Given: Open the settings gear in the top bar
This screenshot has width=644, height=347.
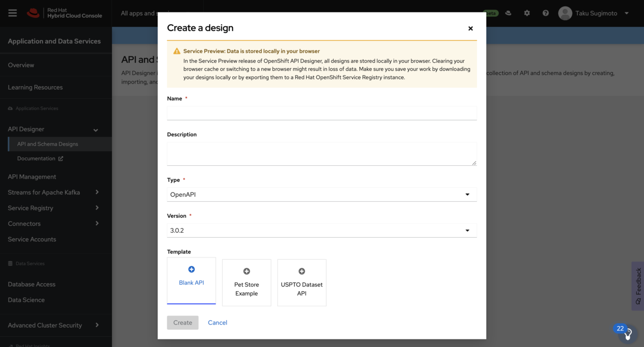Looking at the screenshot, I should pyautogui.click(x=527, y=13).
